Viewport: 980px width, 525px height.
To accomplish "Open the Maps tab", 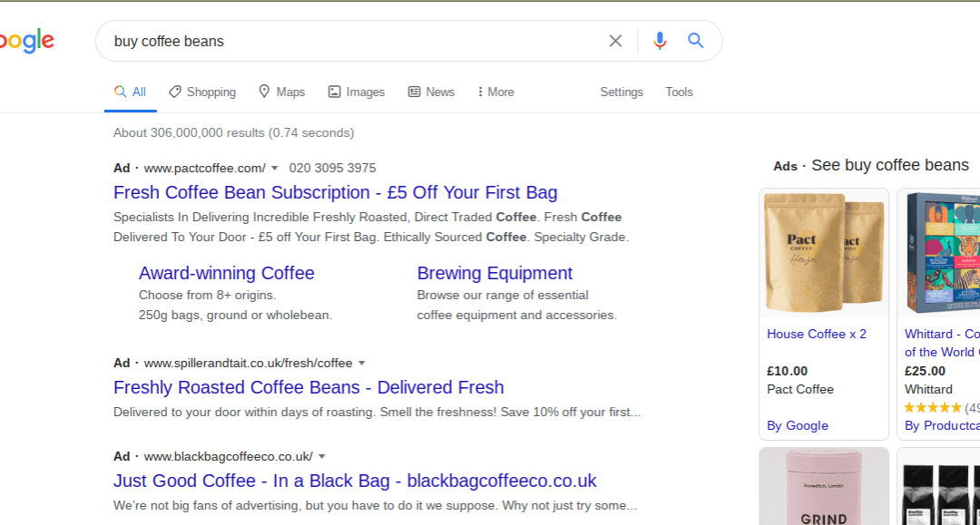I will [x=282, y=92].
